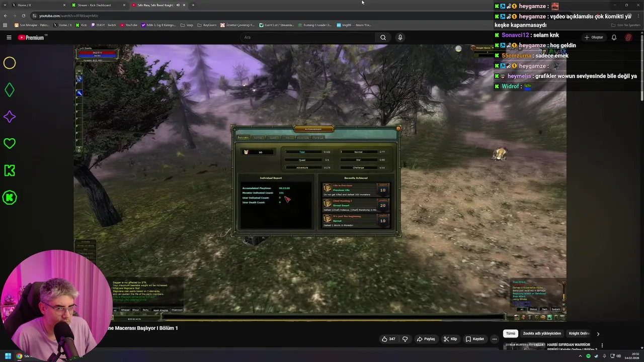Go back in browser history

[x=6, y=16]
